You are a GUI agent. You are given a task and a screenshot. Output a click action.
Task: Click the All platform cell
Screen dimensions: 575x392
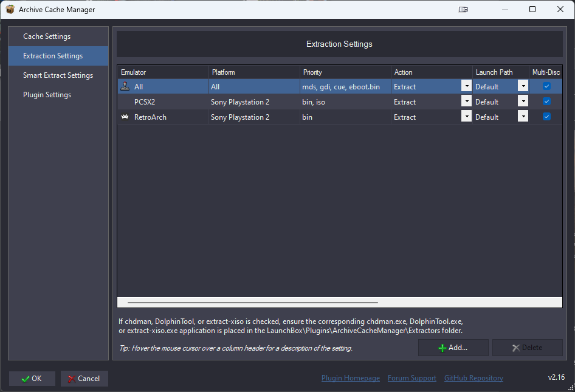[255, 87]
